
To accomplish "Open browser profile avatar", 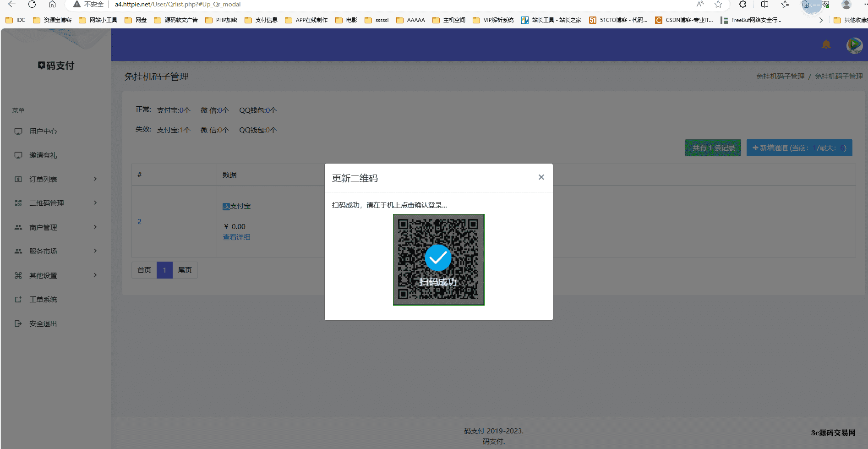I will 846,5.
